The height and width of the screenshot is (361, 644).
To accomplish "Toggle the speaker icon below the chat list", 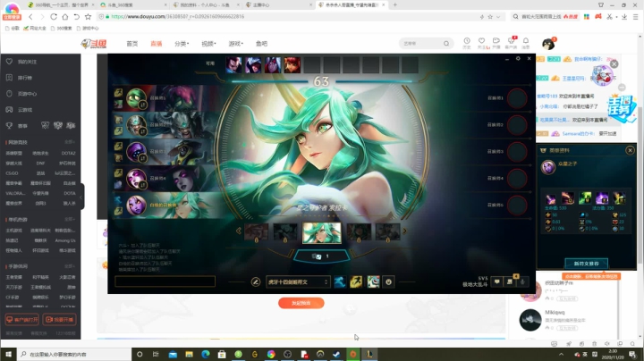I will tap(606, 344).
